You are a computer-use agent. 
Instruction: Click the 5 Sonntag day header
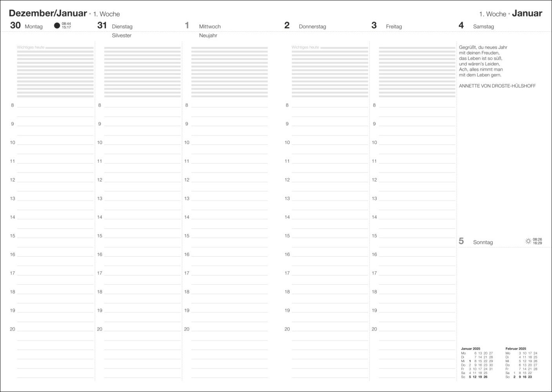(x=476, y=241)
